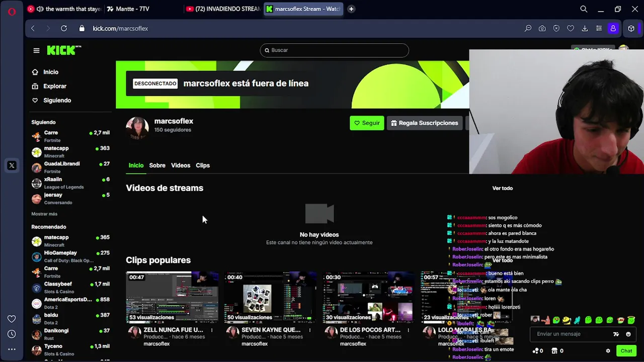Play the ZELL NUNCA FUE U... clip thumbnail
This screenshot has width=644, height=362.
[172, 297]
